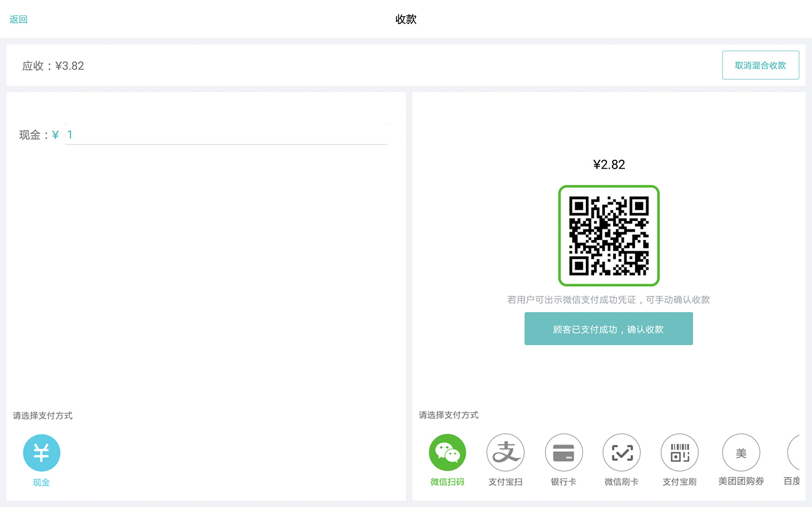Click the WeChat payment QR code
The width and height of the screenshot is (812, 507).
[x=609, y=236]
